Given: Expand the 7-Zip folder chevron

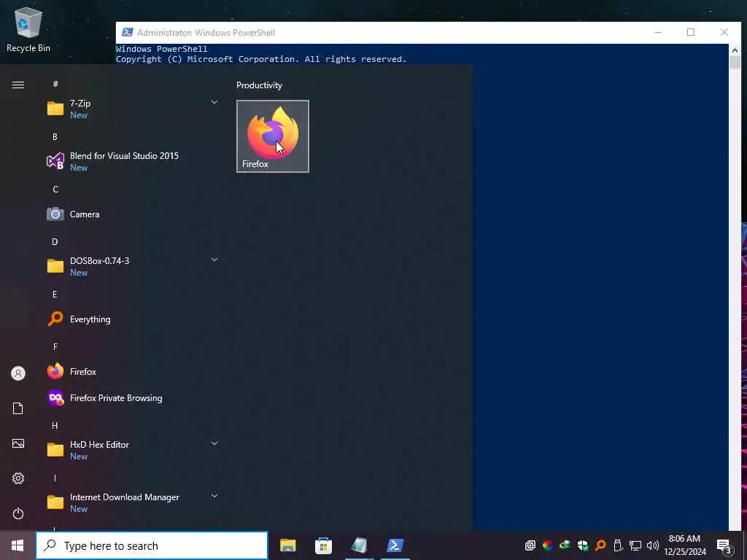Looking at the screenshot, I should (x=214, y=102).
